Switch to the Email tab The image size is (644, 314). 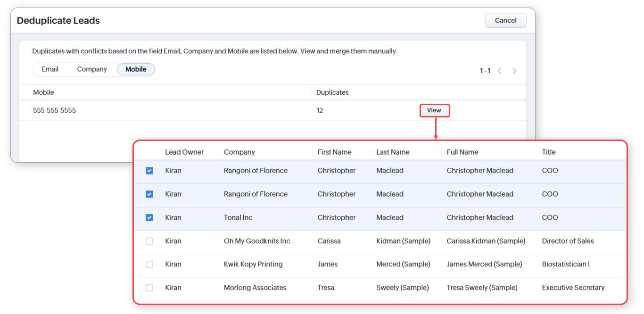pyautogui.click(x=50, y=69)
